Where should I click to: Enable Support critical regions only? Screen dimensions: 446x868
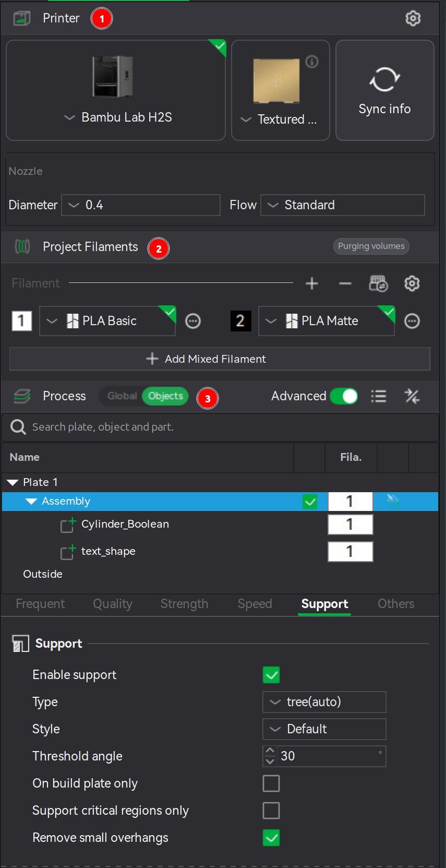pos(271,811)
